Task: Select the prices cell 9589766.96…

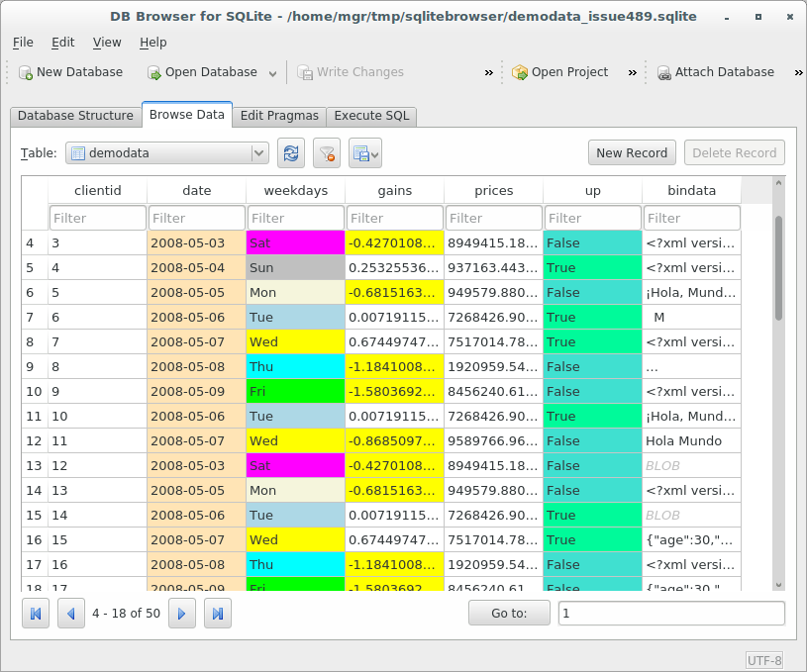Action: pos(493,441)
